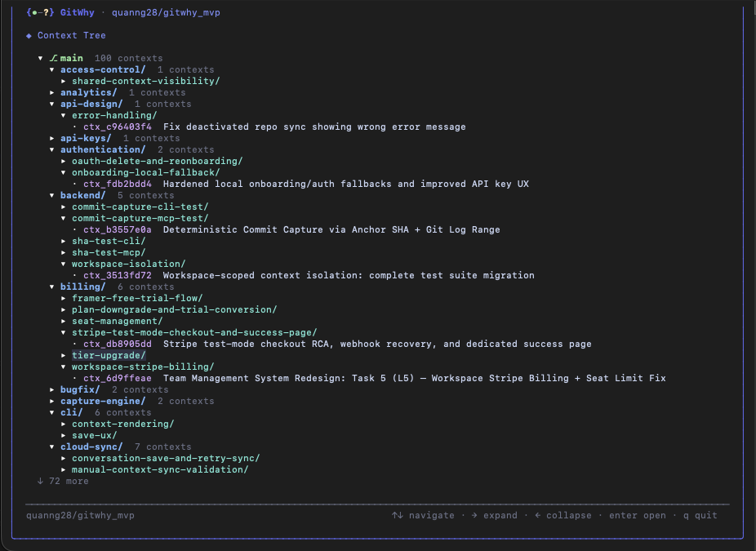Expand the manual-context-sync-validation/ arrow
Screen dimensions: 756x551
(x=64, y=470)
